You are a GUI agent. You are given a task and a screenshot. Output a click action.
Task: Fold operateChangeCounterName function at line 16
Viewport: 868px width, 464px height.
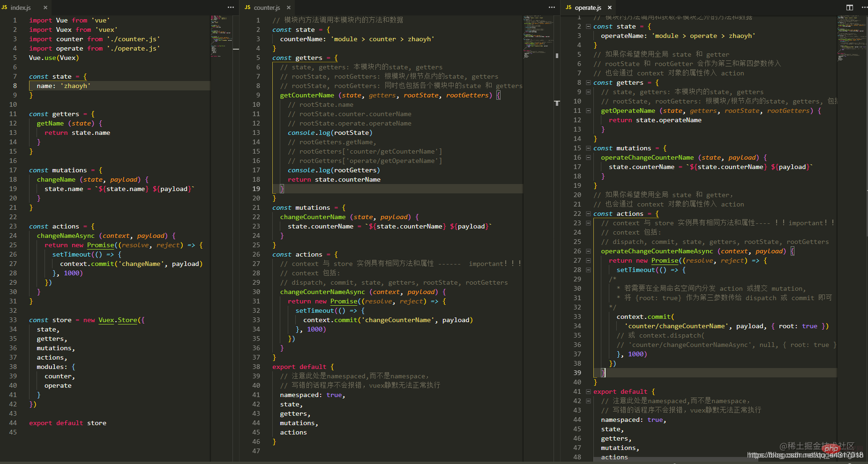pyautogui.click(x=588, y=158)
